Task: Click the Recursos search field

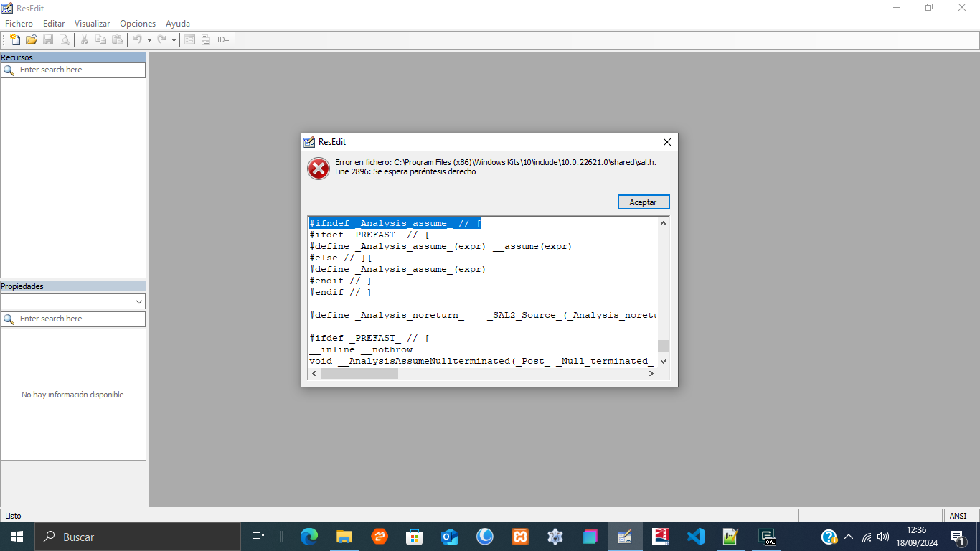Action: click(x=73, y=70)
